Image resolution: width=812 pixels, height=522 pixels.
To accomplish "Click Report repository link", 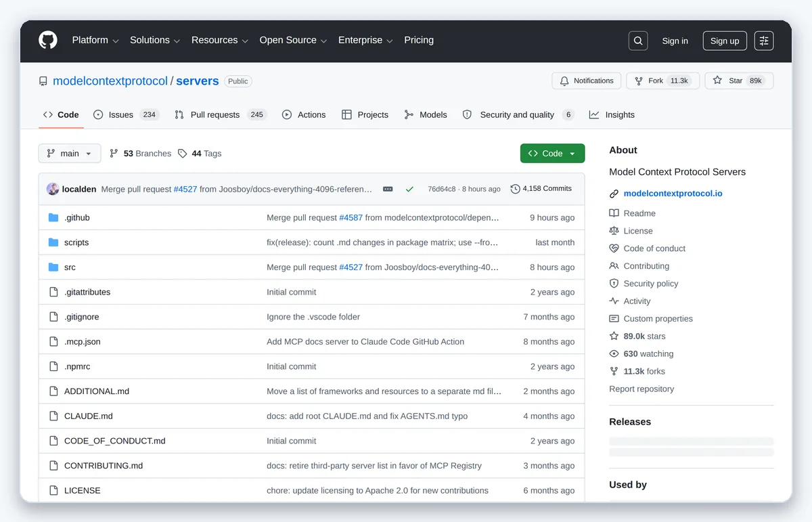I will tap(641, 389).
